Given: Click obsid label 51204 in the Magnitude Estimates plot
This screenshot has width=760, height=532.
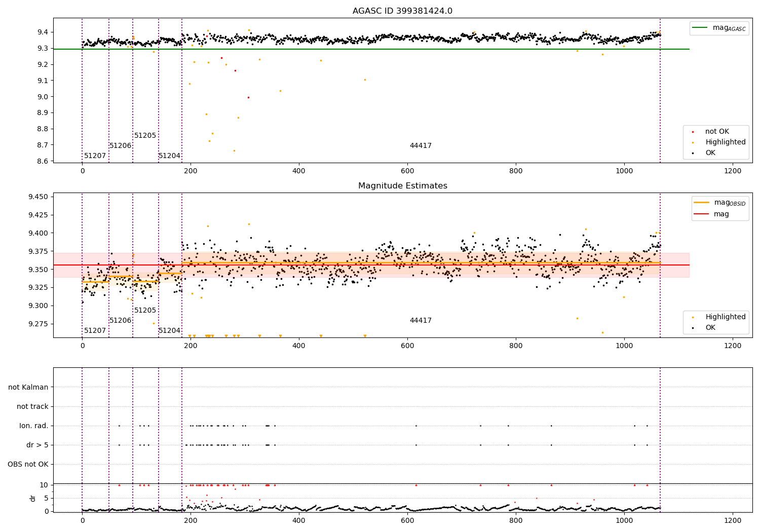Looking at the screenshot, I should pyautogui.click(x=170, y=331).
